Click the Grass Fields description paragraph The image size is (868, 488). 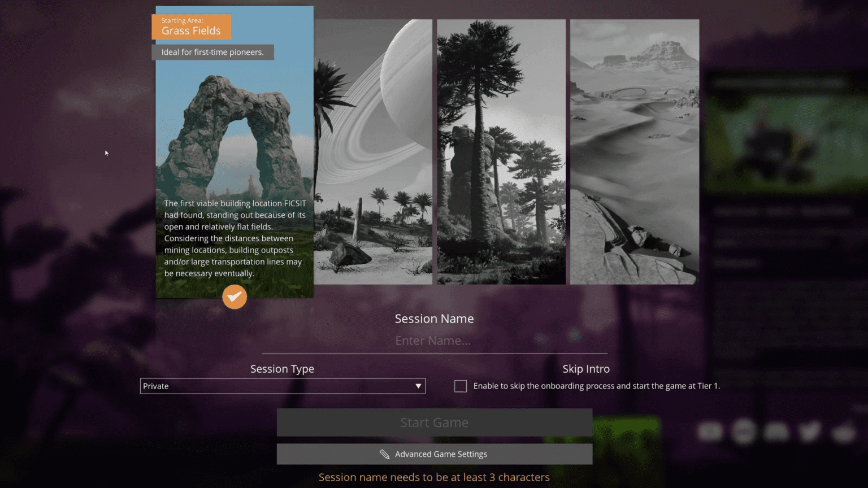coord(235,238)
